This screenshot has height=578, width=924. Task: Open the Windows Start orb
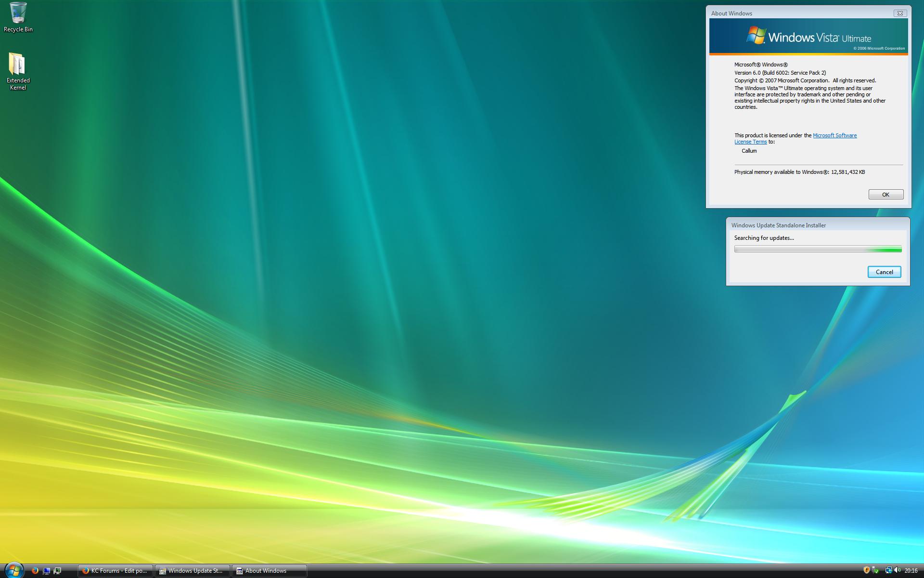click(x=13, y=570)
